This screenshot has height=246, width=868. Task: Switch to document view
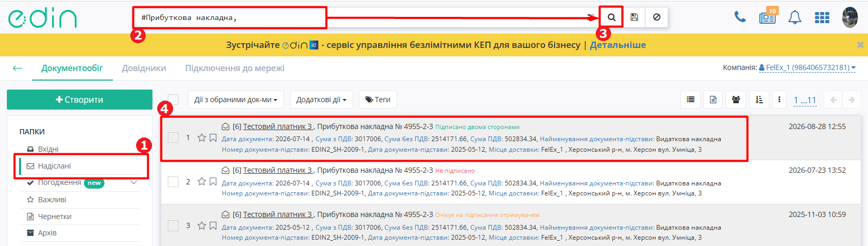713,100
